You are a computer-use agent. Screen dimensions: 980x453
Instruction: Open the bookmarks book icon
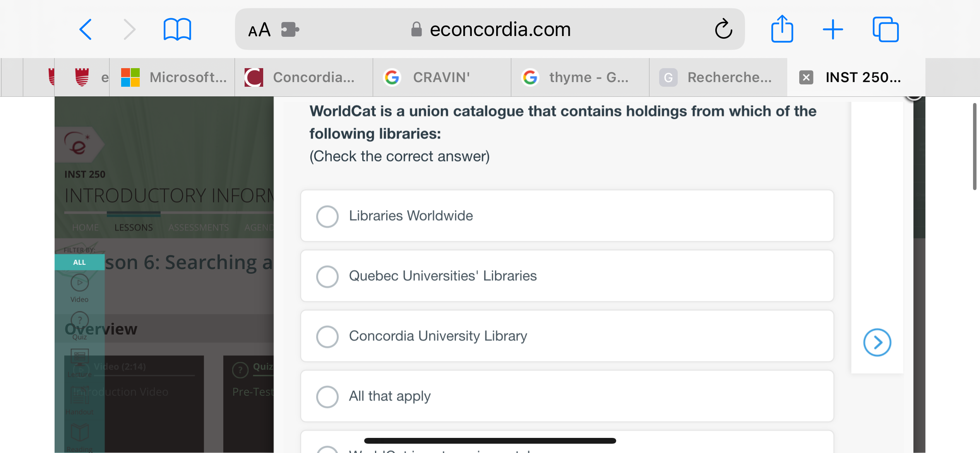[177, 29]
